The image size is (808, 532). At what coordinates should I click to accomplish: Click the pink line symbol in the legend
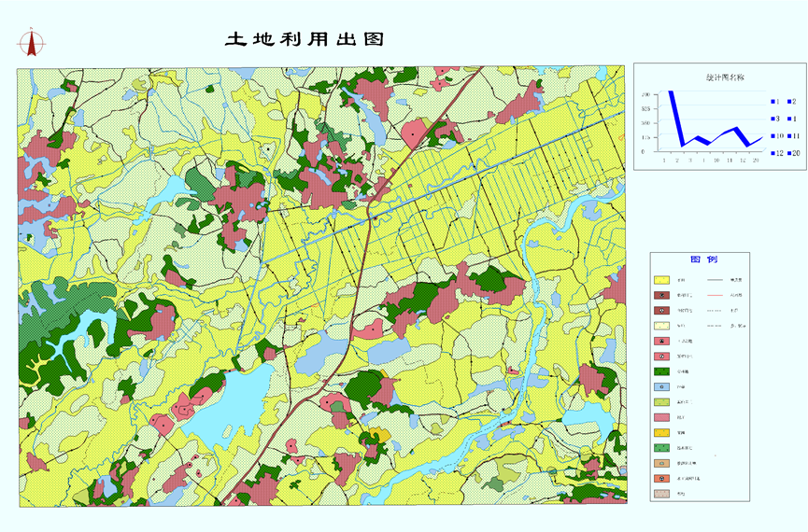[717, 294]
